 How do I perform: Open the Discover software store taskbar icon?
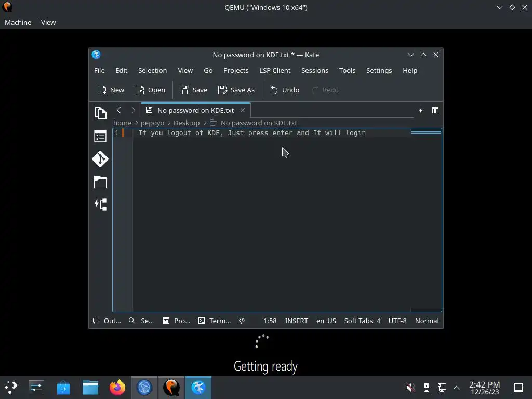[x=63, y=387]
